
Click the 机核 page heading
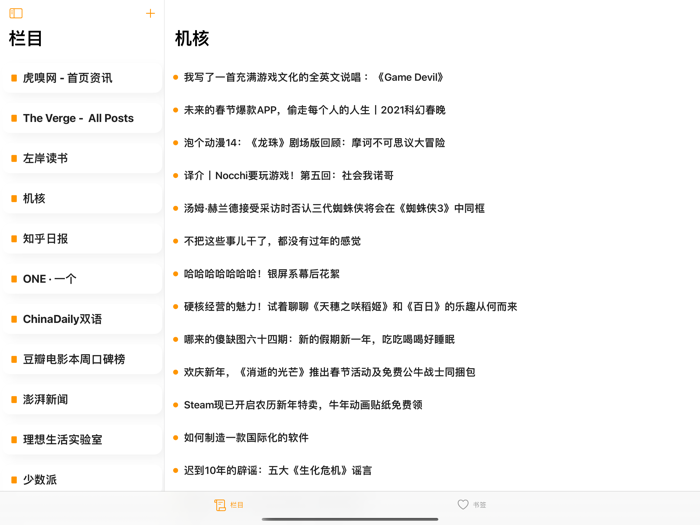(192, 38)
